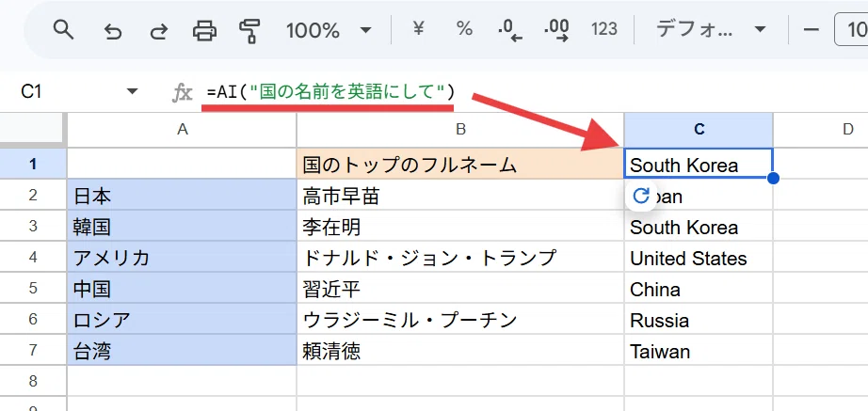868x411 pixels.
Task: Click cell 日本
Action: (182, 195)
